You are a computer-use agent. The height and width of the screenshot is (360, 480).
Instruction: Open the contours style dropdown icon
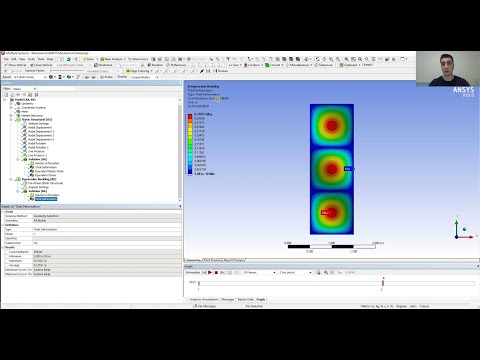[x=61, y=77]
